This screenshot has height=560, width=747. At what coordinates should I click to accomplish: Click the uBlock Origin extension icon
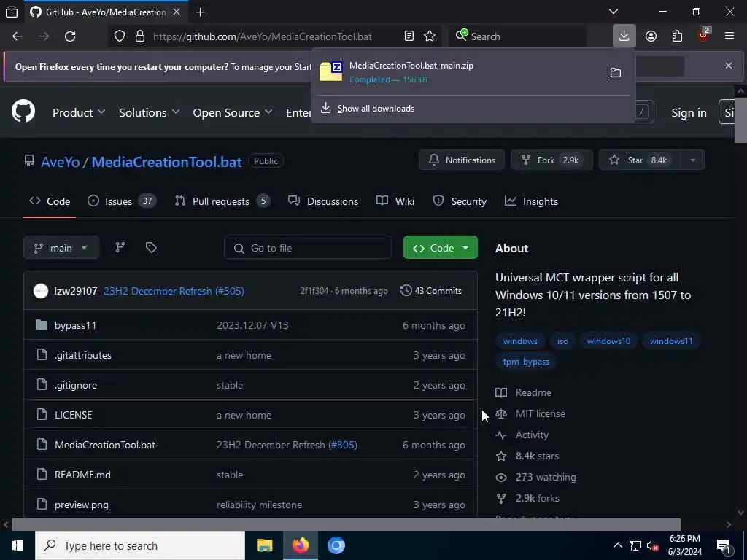[x=704, y=35]
